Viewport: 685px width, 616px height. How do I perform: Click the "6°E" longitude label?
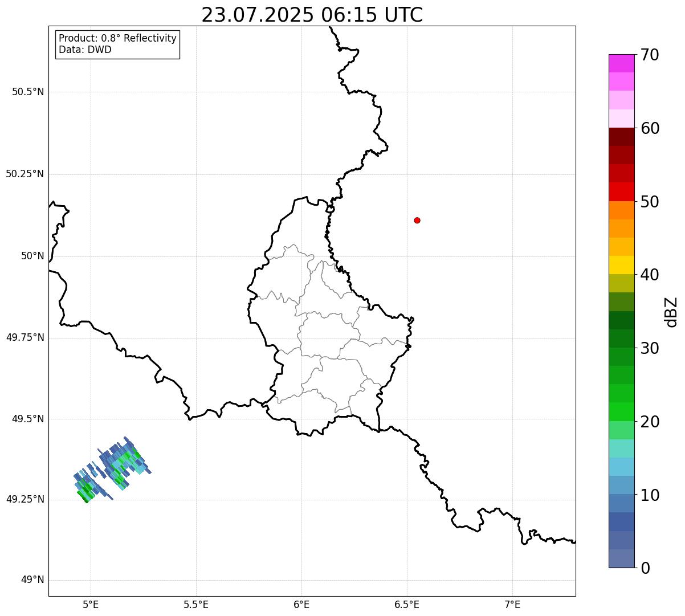[301, 605]
